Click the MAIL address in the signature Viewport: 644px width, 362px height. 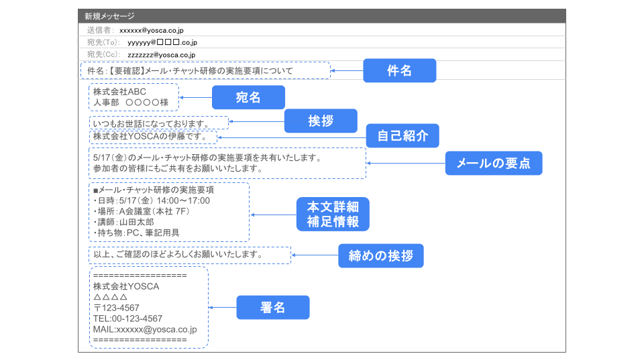tap(145, 329)
